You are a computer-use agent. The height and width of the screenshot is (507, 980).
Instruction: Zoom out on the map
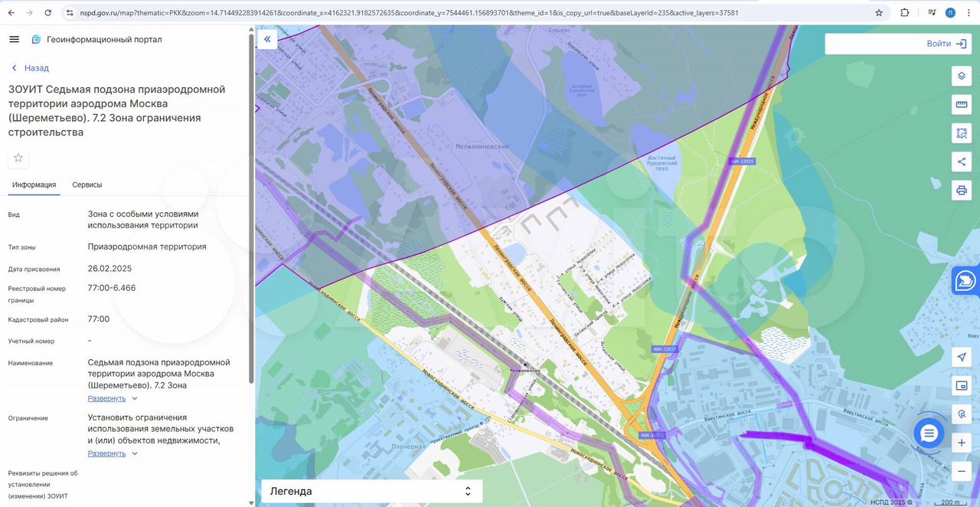tap(962, 471)
